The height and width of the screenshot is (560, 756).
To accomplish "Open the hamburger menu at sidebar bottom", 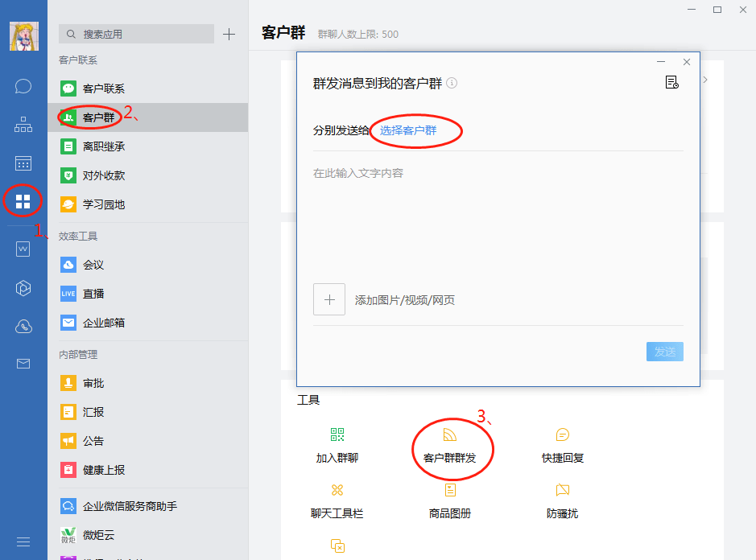I will pos(23,541).
